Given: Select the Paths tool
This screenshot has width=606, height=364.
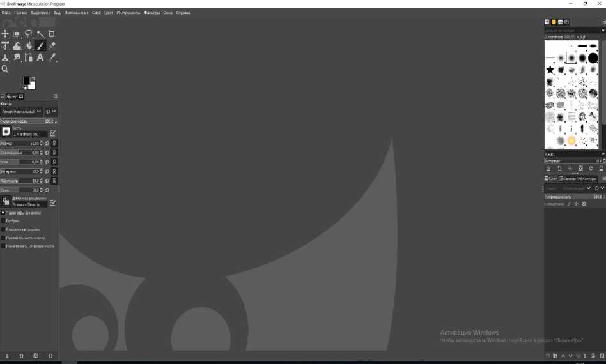Looking at the screenshot, I should [29, 57].
